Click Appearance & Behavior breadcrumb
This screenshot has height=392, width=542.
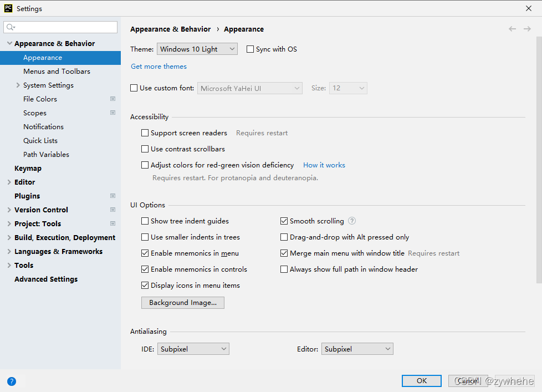170,29
